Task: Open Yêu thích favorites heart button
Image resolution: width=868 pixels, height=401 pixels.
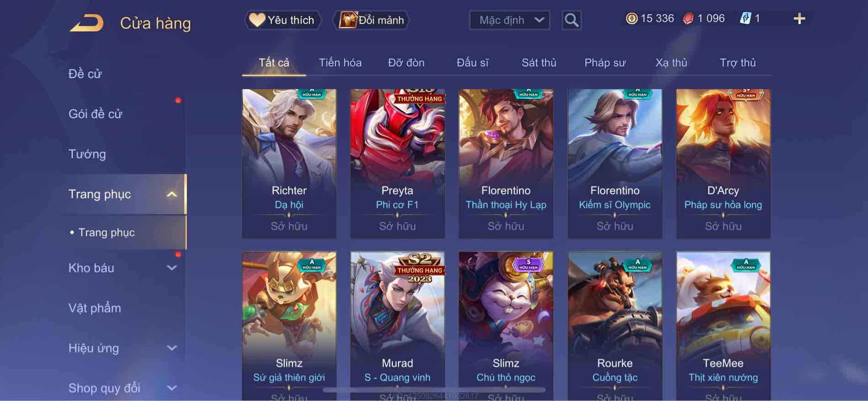Action: pyautogui.click(x=283, y=20)
